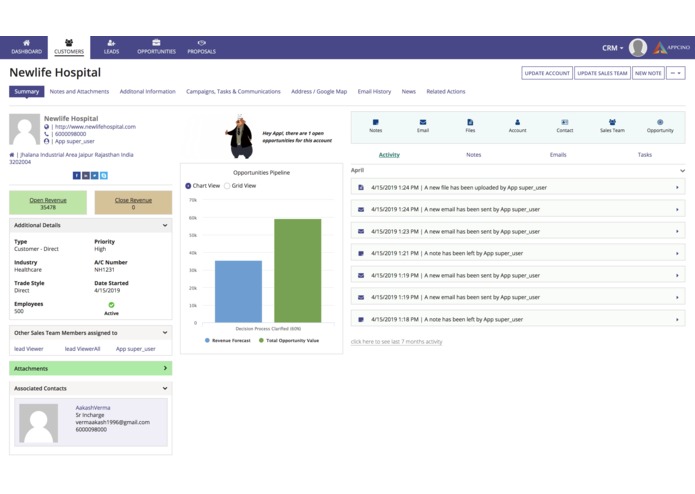Click the green Total Opportunity Value bar

(297, 271)
